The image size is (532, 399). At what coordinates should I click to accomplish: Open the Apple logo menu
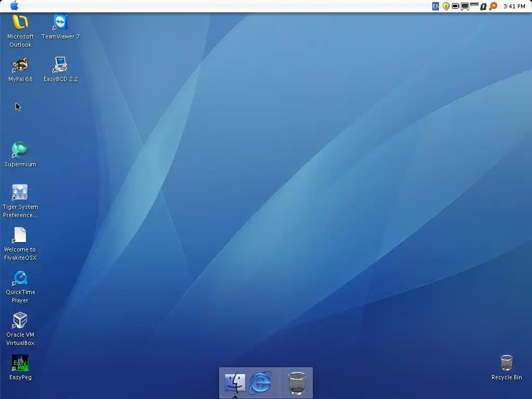[x=14, y=6]
